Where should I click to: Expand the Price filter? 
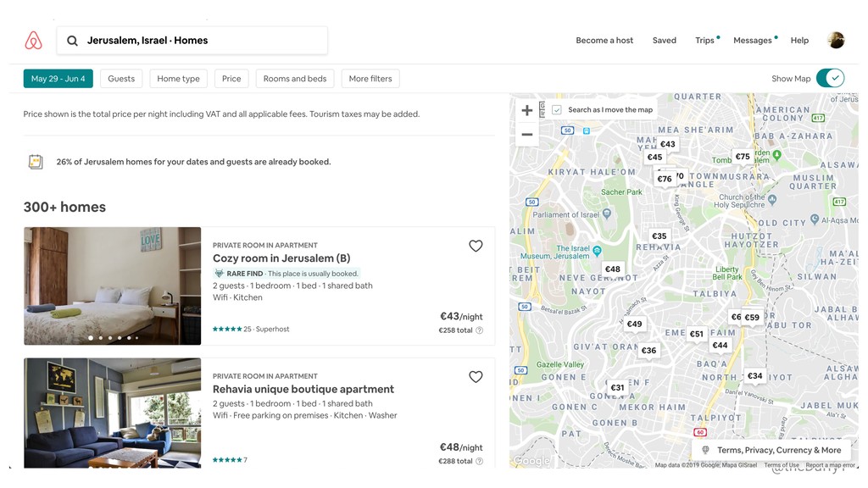[x=231, y=79]
